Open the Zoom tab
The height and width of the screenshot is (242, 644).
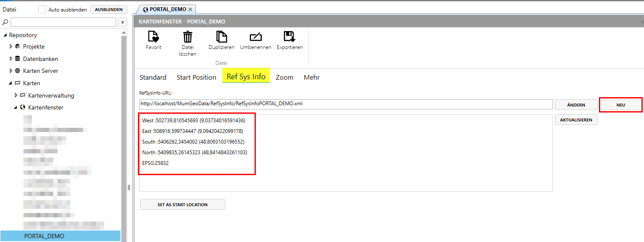(x=284, y=77)
